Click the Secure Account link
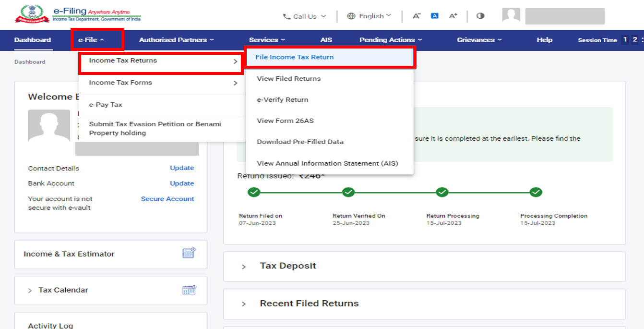The height and width of the screenshot is (329, 644). 167,198
